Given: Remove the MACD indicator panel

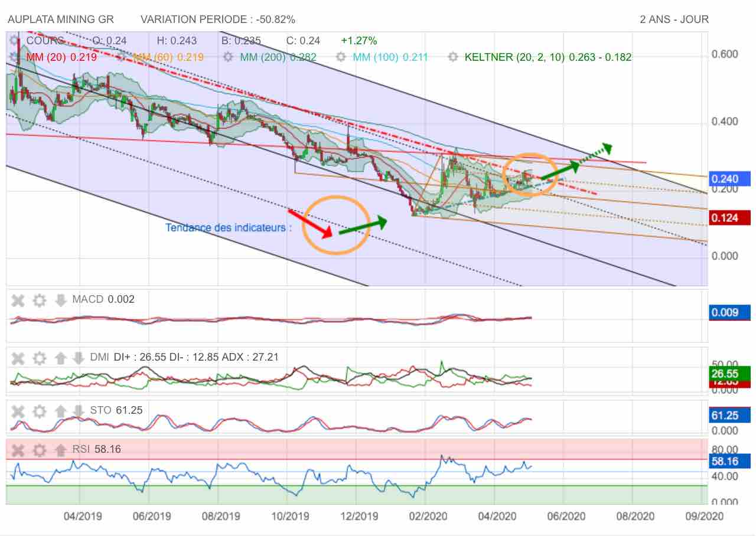Looking at the screenshot, I should coord(18,300).
